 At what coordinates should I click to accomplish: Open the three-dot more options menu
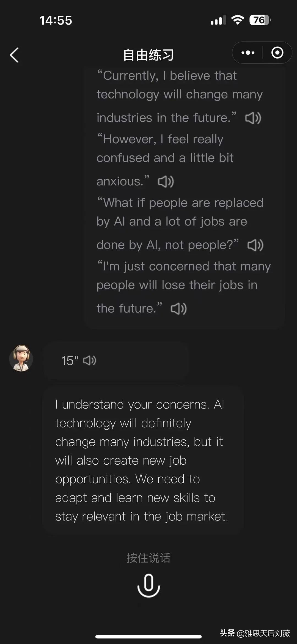(247, 53)
